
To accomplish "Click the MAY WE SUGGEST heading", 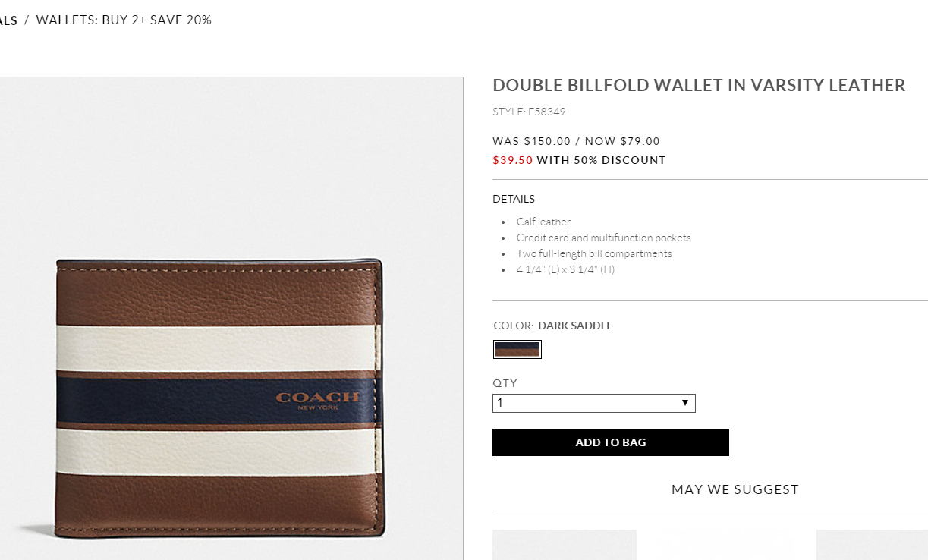I will pos(735,489).
